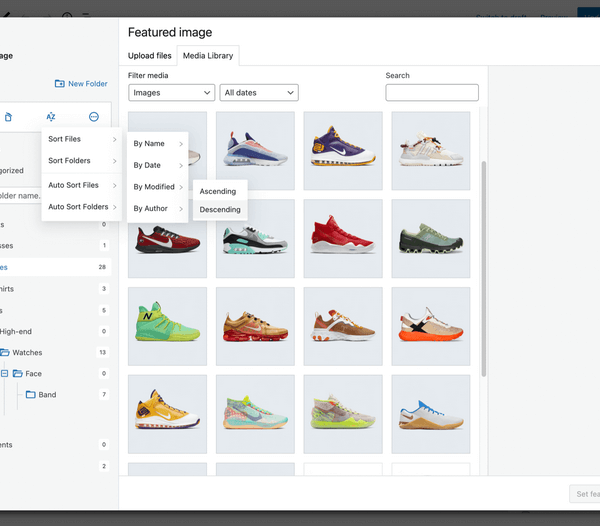Open the Sort Files submenu

coord(82,139)
